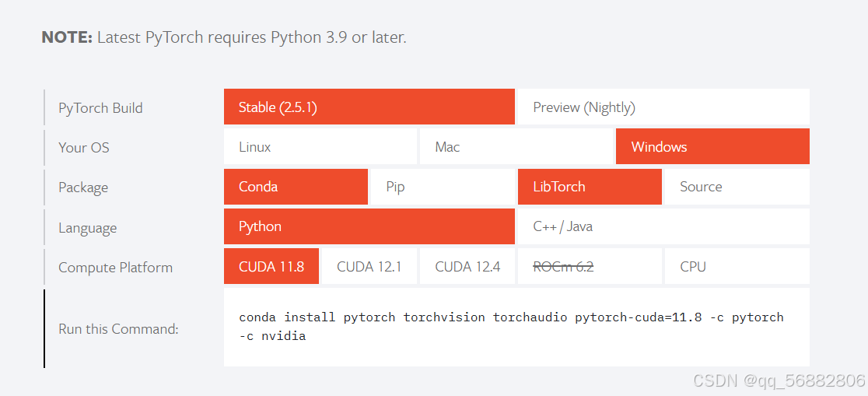Click the conda install command text box
868x396 pixels.
(516, 327)
